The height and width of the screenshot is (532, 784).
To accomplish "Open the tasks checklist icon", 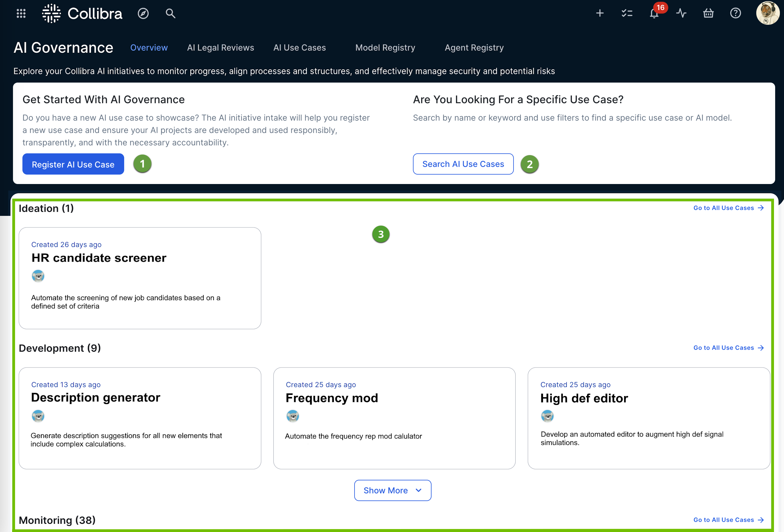I will (x=627, y=14).
